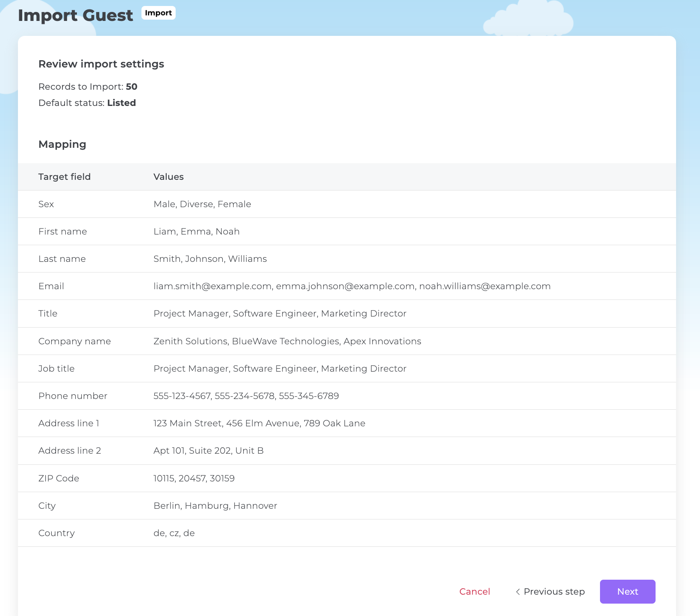The height and width of the screenshot is (616, 700).
Task: Click the Default status value Listed
Action: click(x=121, y=103)
